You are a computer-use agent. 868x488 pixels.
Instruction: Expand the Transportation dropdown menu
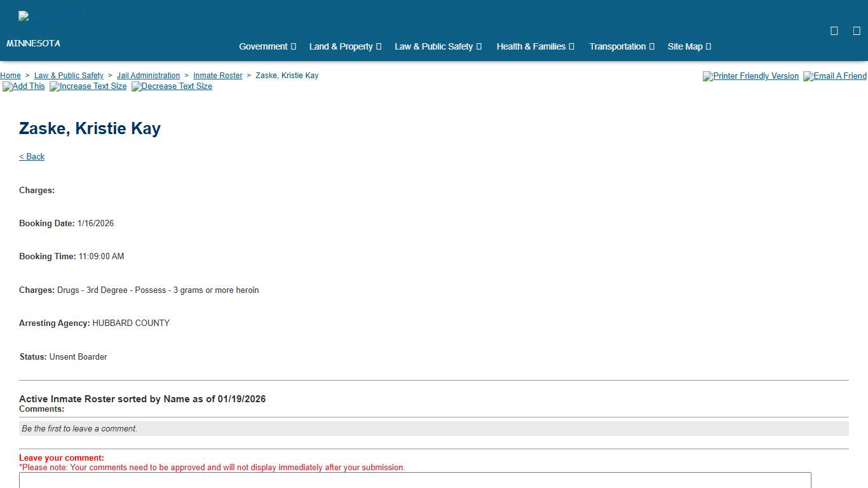[x=621, y=46]
